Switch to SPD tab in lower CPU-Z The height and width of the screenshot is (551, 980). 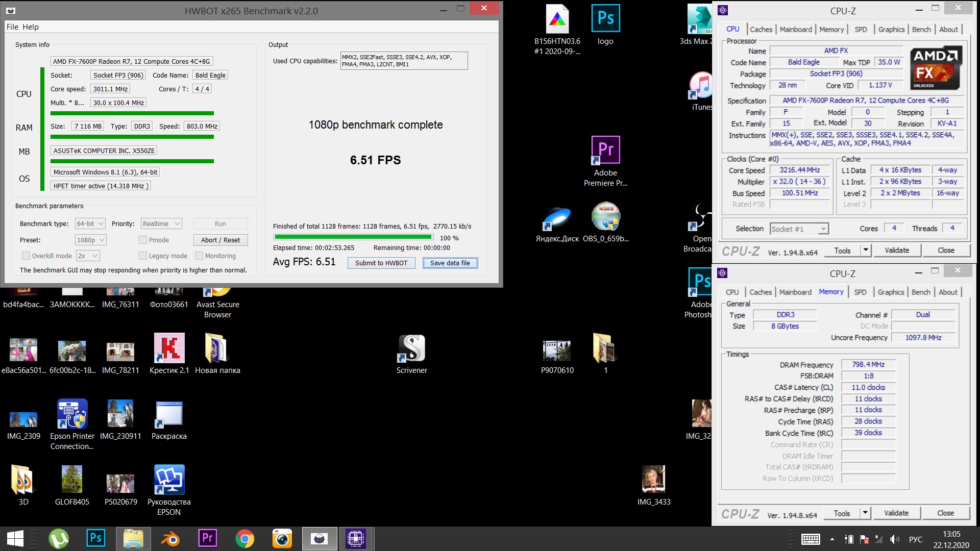860,292
